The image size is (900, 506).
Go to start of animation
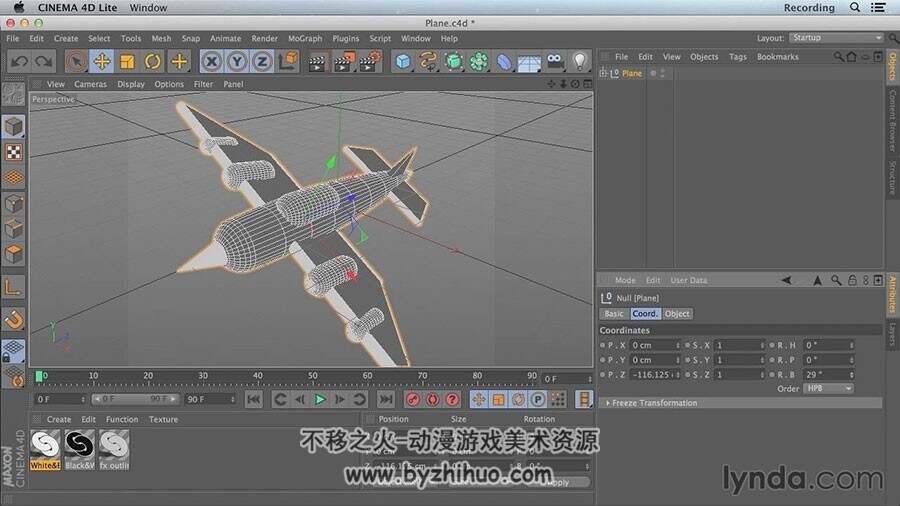click(x=254, y=399)
